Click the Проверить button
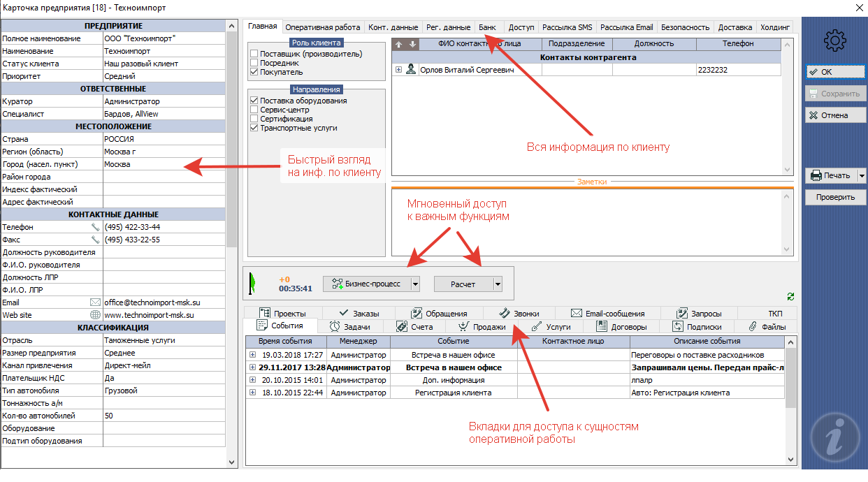868x482 pixels. pos(835,197)
